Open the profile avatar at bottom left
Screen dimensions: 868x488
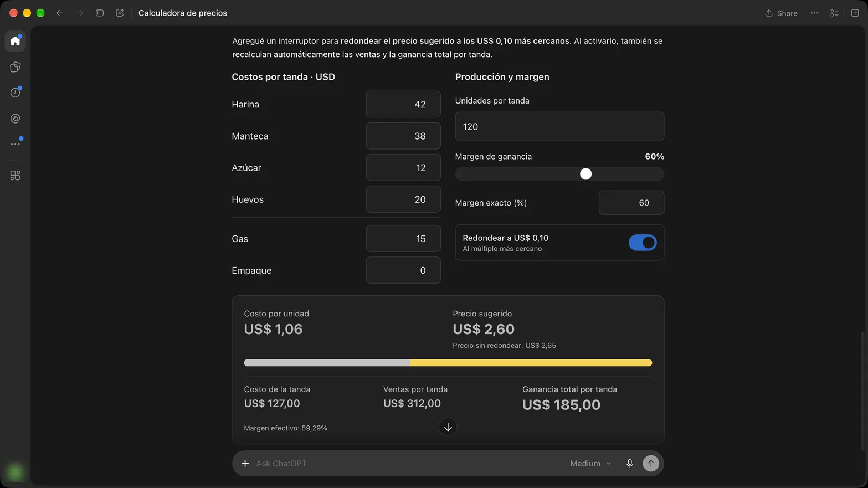tap(15, 472)
